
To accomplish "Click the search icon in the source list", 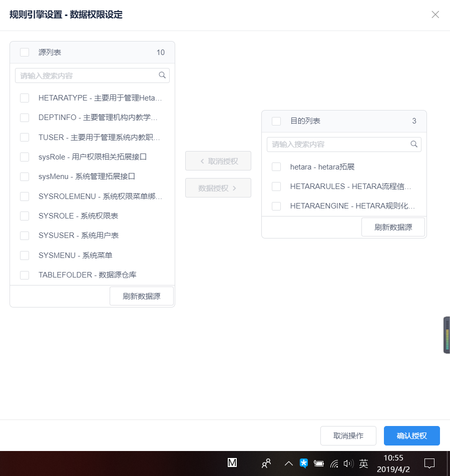I will pos(162,75).
